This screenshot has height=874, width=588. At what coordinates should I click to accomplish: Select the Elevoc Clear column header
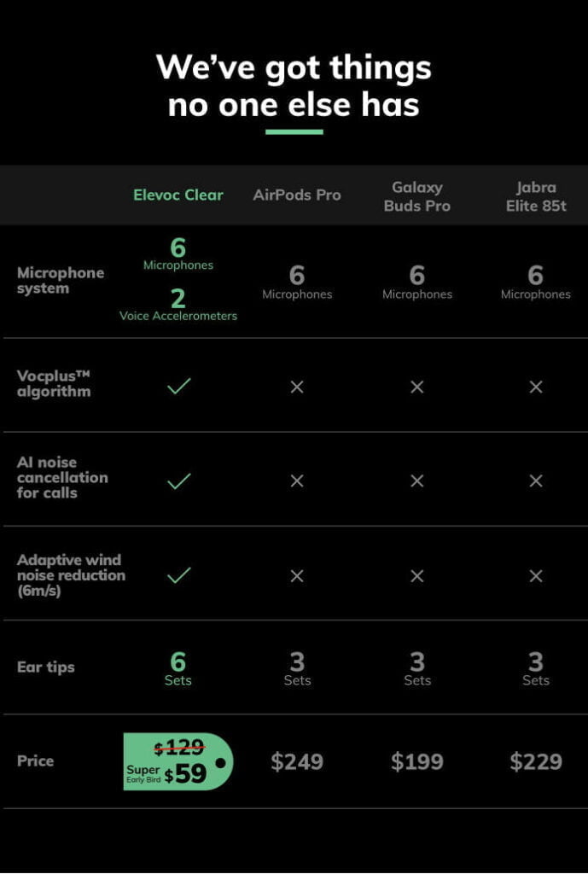[178, 195]
